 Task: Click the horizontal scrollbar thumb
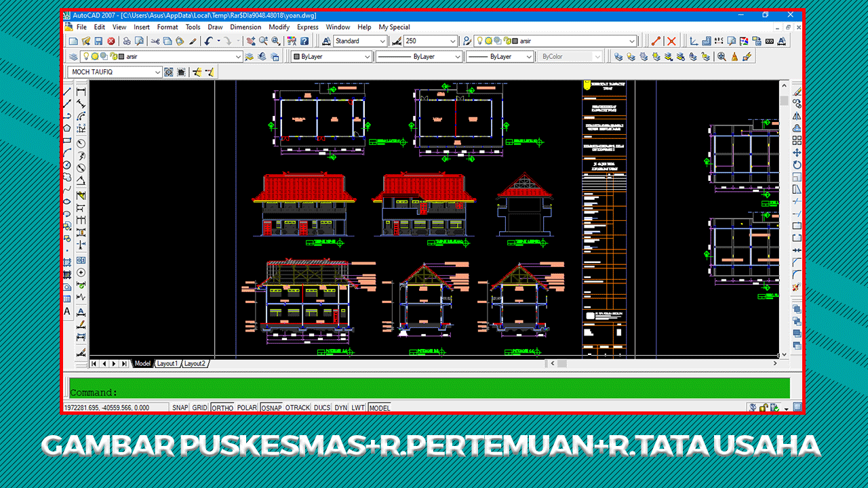click(x=561, y=364)
